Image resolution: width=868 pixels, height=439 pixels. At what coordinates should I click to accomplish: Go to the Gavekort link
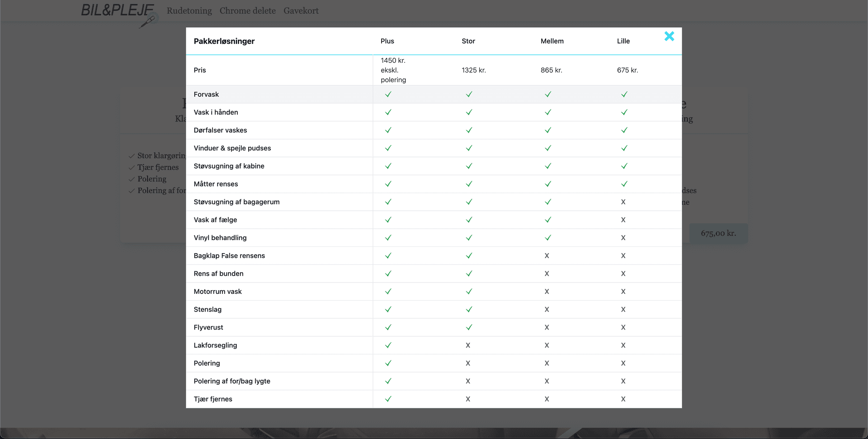(301, 11)
